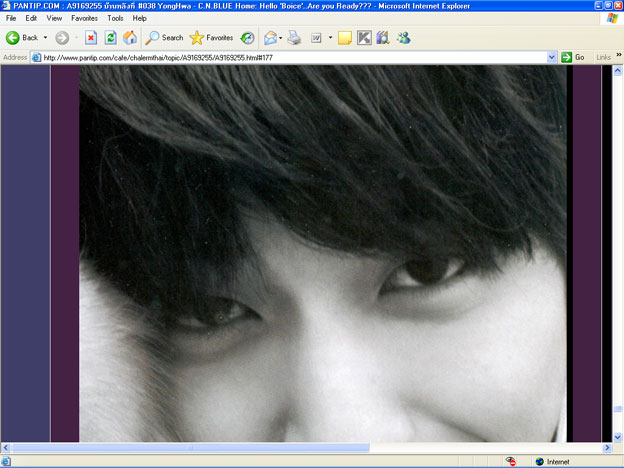Open the File menu
This screenshot has width=624, height=468.
pos(11,18)
